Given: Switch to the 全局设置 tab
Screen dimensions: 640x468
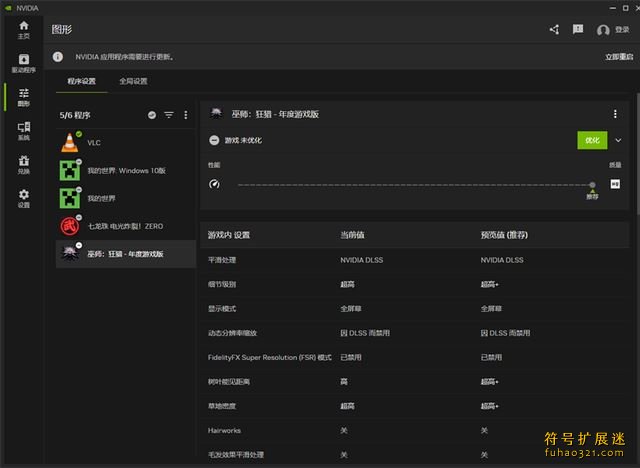Looking at the screenshot, I should (x=133, y=81).
